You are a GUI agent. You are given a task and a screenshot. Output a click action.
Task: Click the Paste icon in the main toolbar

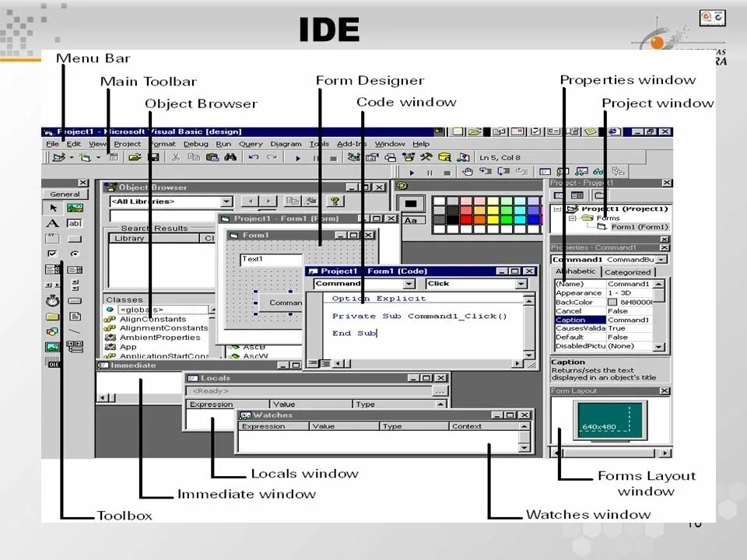212,157
